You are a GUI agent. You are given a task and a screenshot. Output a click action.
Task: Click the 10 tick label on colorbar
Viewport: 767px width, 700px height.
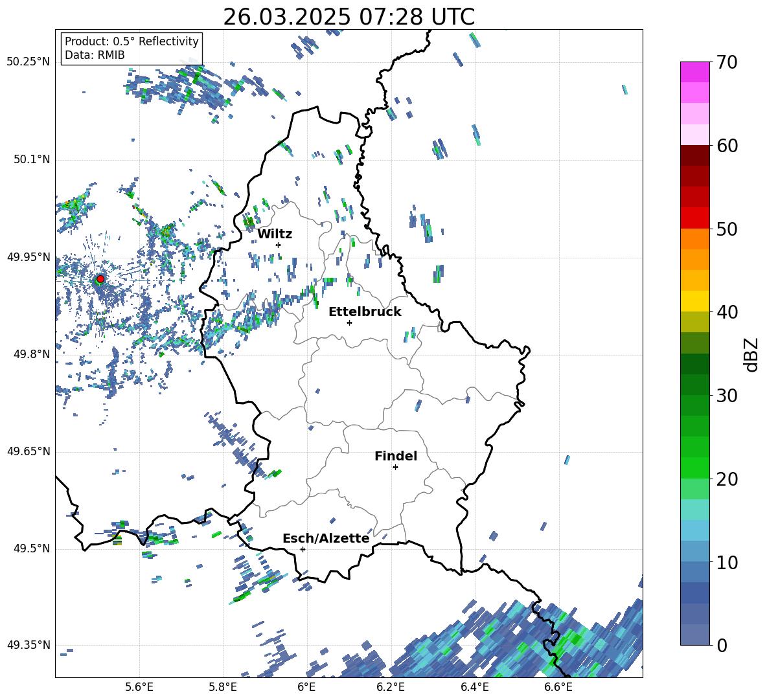tap(727, 562)
